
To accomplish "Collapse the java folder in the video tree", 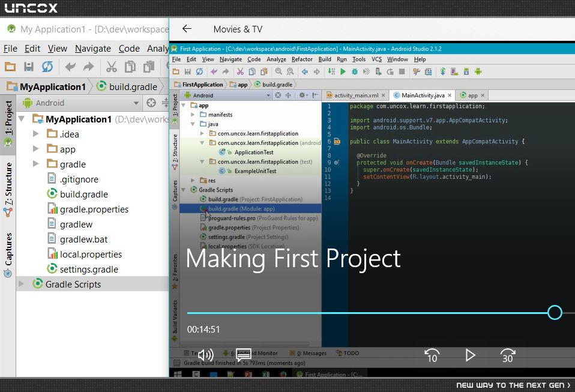I will click(193, 124).
